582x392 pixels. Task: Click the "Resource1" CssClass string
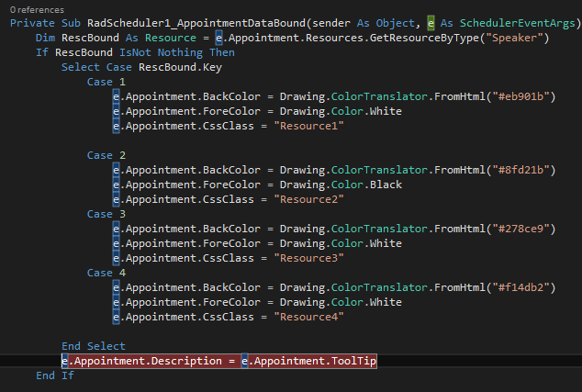point(309,126)
